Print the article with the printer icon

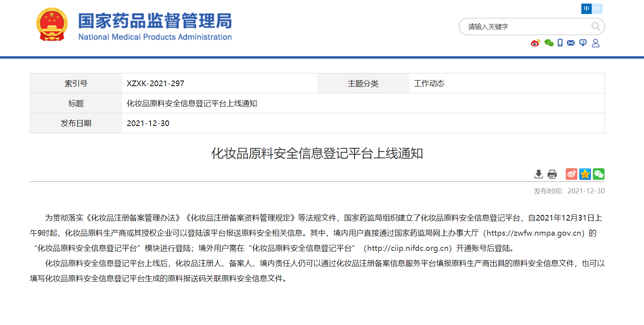coord(552,174)
